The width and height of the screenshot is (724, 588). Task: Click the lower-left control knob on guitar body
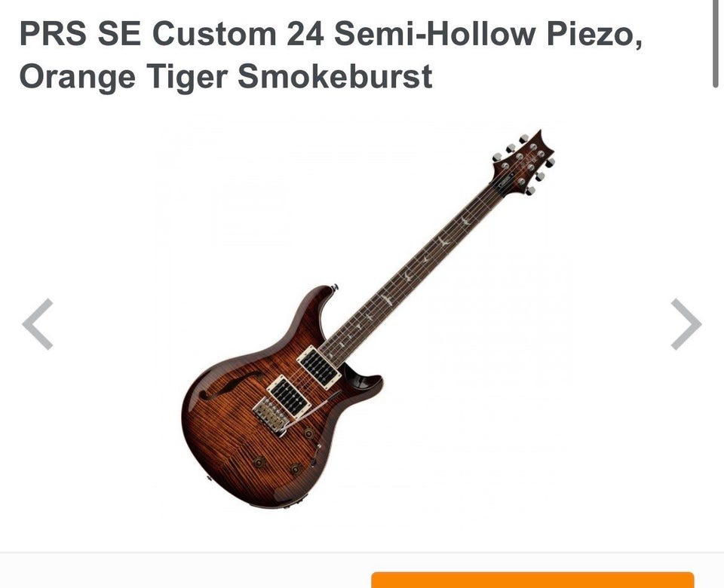pyautogui.click(x=260, y=462)
